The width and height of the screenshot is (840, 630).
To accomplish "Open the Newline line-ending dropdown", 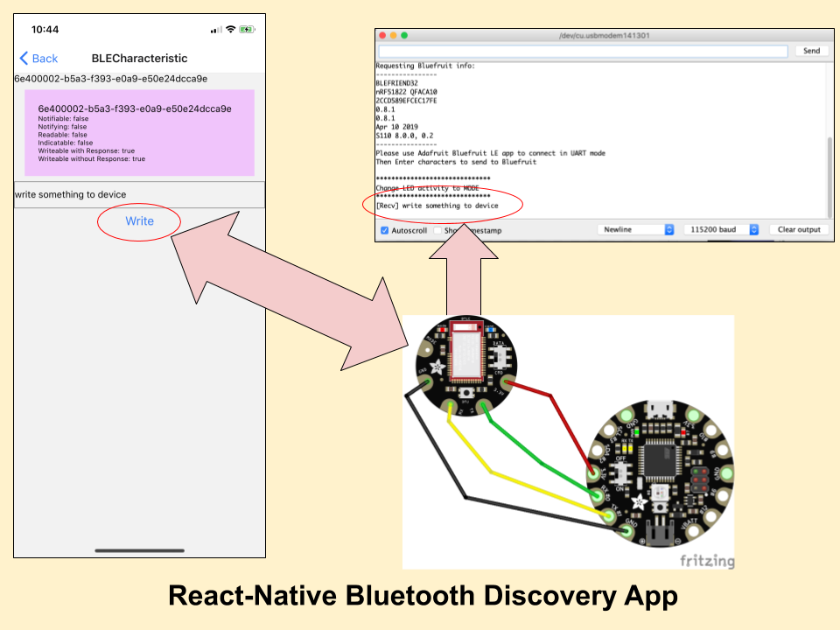I will coord(638,229).
